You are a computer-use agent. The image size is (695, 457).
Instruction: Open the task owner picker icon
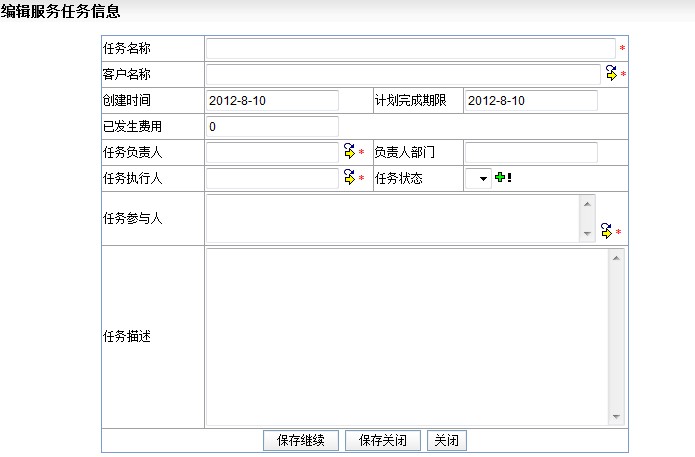coord(349,152)
